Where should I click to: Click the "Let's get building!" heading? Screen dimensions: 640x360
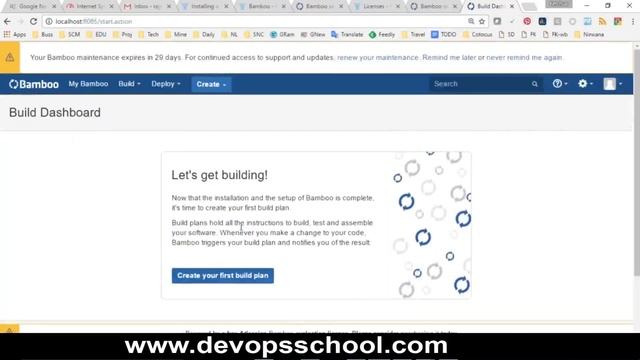220,175
